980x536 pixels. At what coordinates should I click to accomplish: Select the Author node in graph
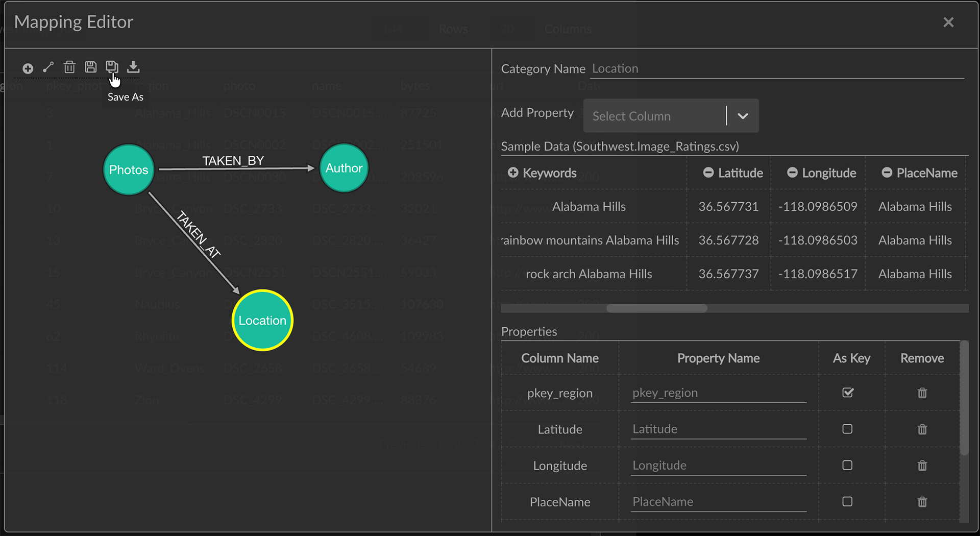pyautogui.click(x=344, y=168)
